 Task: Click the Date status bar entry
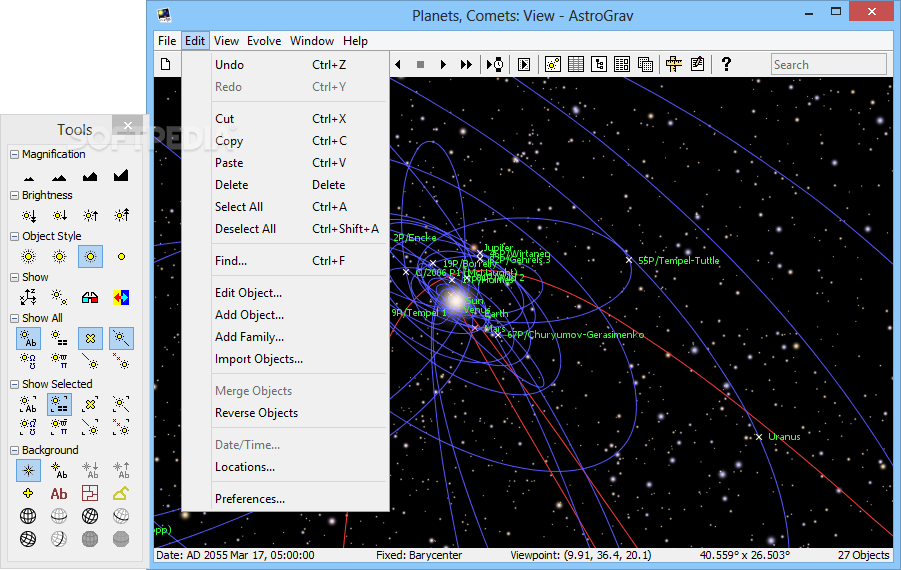click(x=235, y=555)
